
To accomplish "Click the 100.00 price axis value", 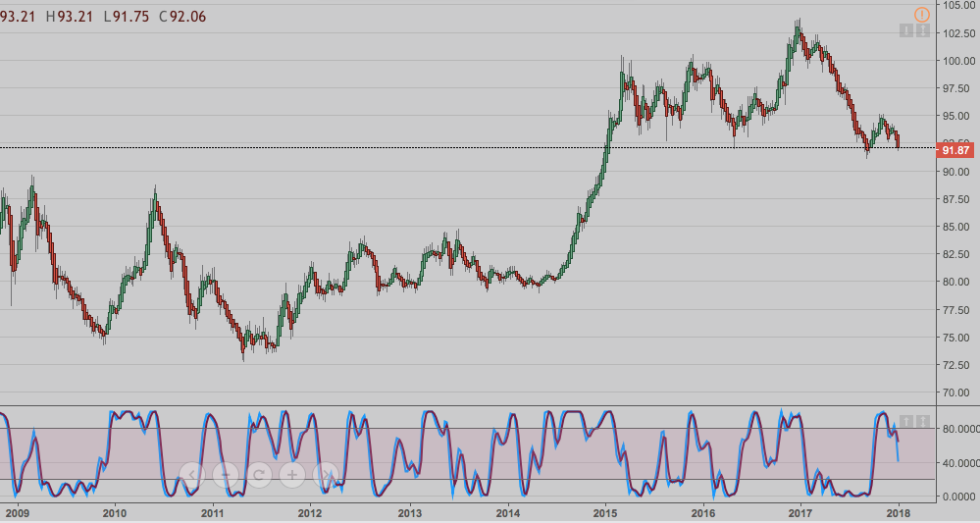I will click(x=958, y=61).
